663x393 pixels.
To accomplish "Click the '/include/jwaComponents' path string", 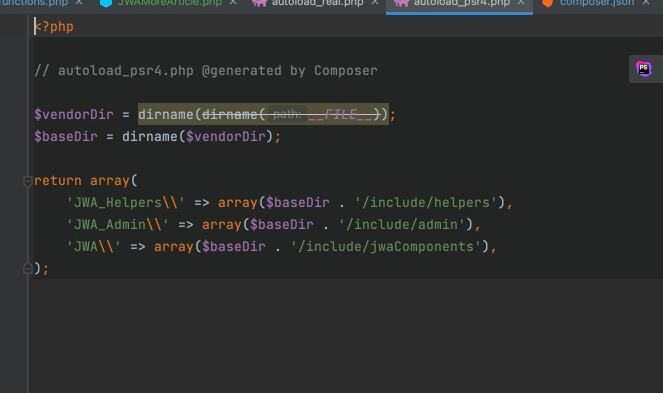I will (x=386, y=247).
